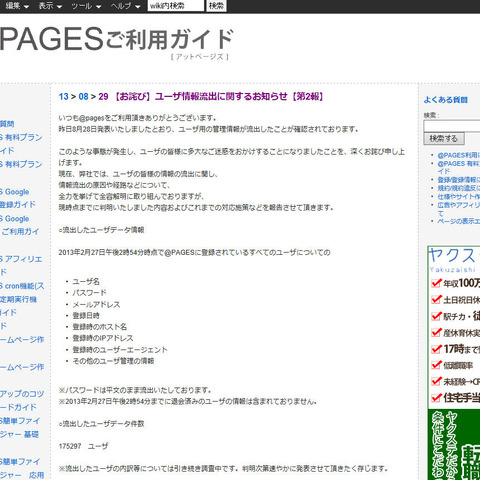The width and height of the screenshot is (480, 480).
Task: Open the first 有料プラン left menu link
Action: [x=21, y=137]
